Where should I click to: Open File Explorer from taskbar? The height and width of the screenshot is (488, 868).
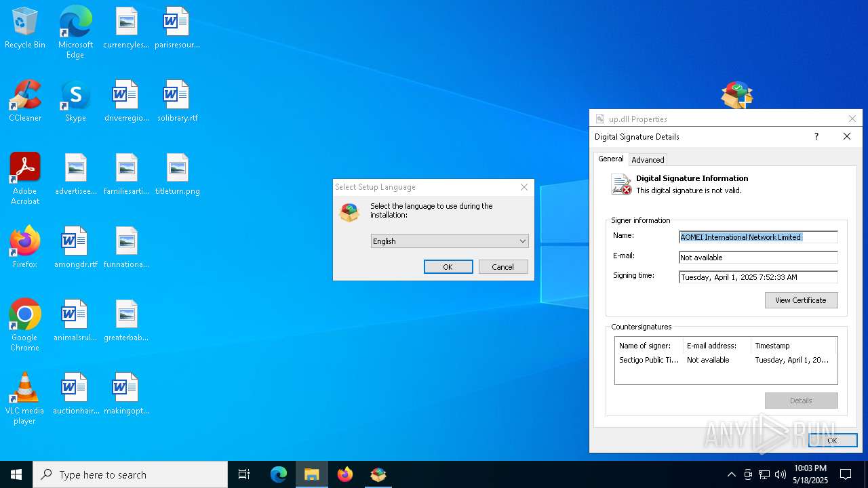click(312, 474)
